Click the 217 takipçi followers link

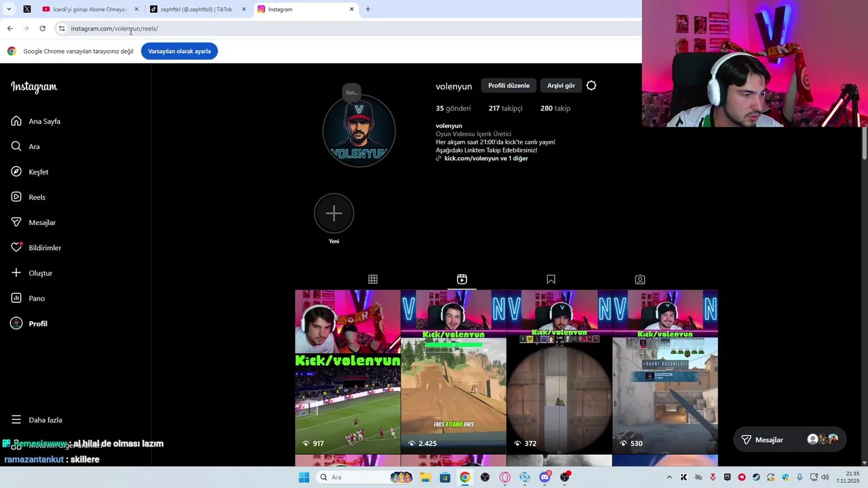coord(505,108)
